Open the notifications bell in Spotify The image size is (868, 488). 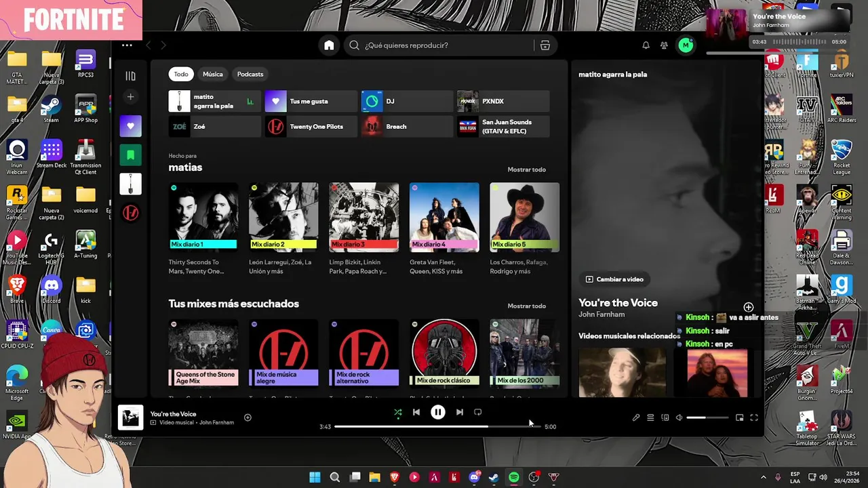[x=646, y=45]
